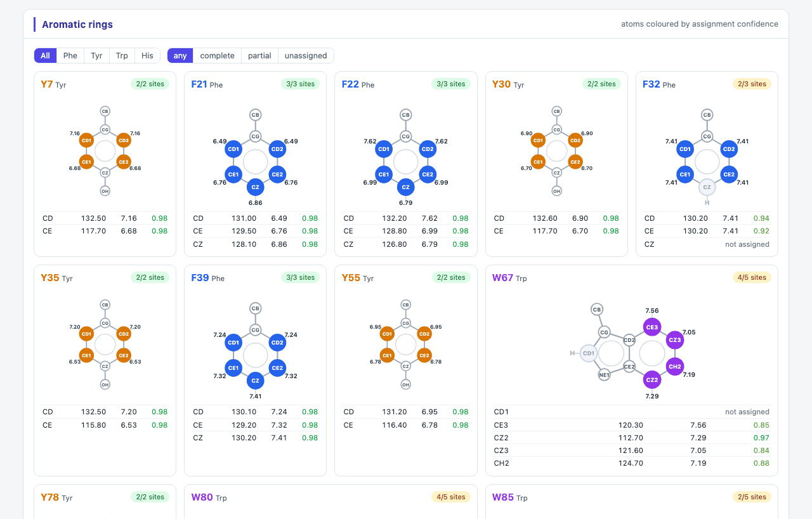The image size is (812, 519).
Task: Select the All residue filter
Action: (x=45, y=56)
